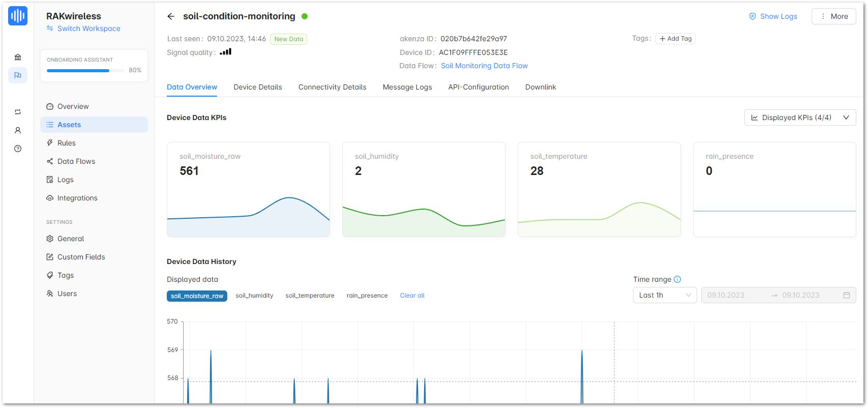Click the Users person icon
This screenshot has width=868, height=408.
tap(50, 294)
